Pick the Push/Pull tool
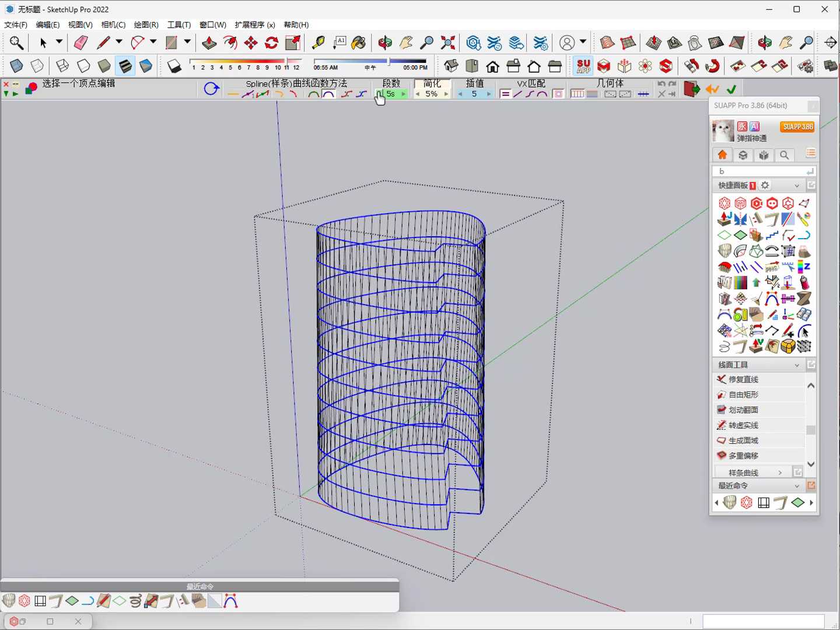The width and height of the screenshot is (840, 630). click(209, 43)
